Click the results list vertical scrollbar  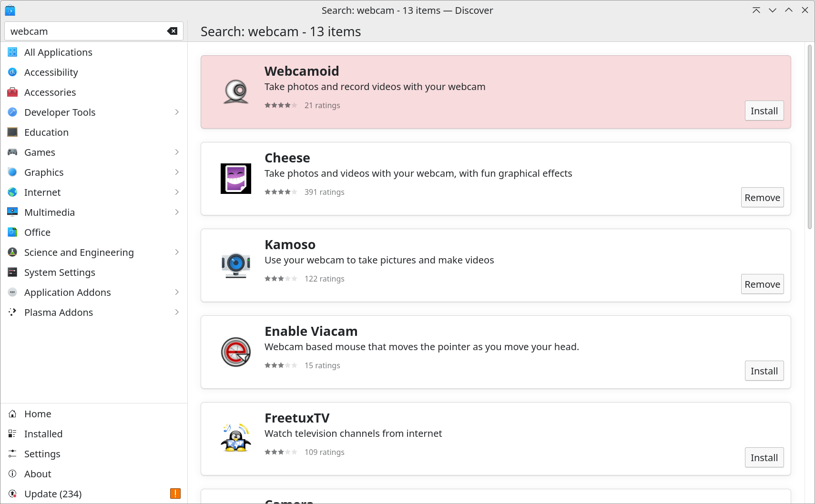tap(809, 137)
